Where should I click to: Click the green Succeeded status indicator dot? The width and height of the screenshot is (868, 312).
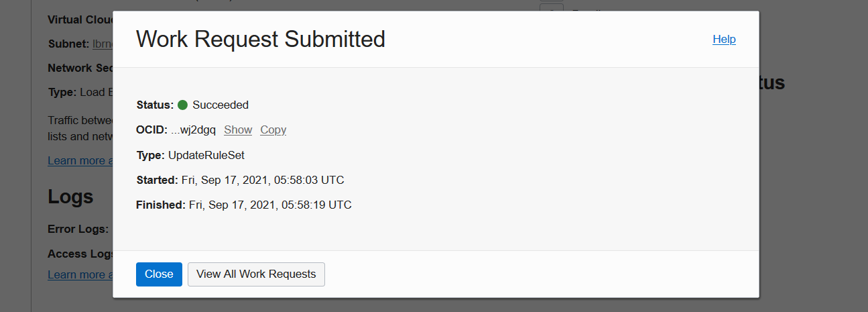tap(182, 105)
